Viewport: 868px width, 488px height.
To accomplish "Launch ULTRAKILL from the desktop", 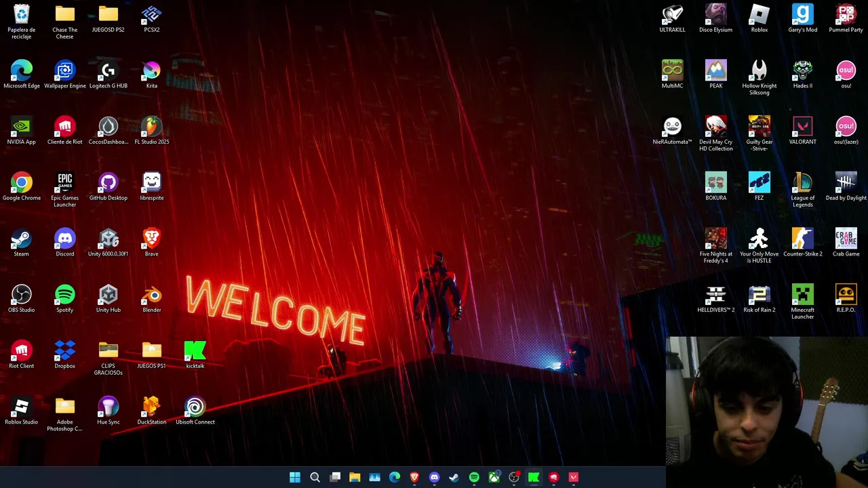I will point(673,18).
